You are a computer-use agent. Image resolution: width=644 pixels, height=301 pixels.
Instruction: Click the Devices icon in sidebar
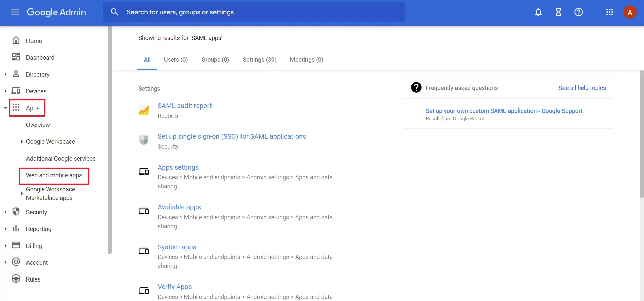[16, 90]
